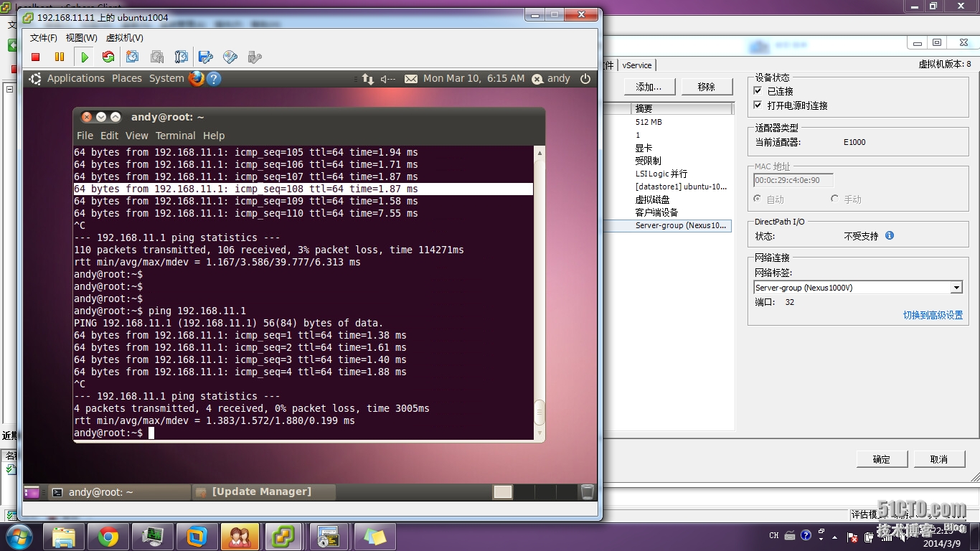Open the 文件(F) menu in console window
Image resolution: width=980 pixels, height=551 pixels.
pos(44,38)
